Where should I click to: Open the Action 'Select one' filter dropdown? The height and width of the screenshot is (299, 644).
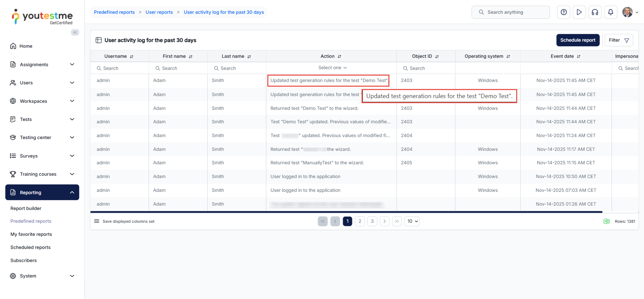(332, 68)
